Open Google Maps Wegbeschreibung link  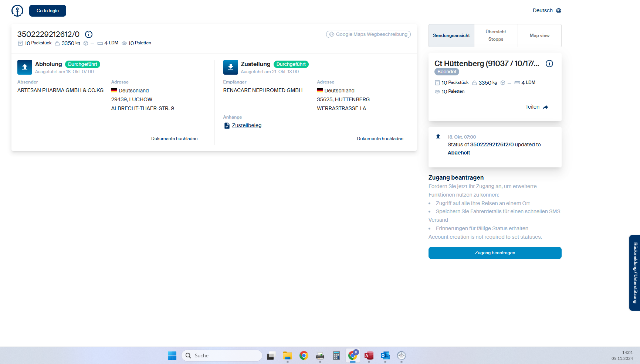click(368, 34)
